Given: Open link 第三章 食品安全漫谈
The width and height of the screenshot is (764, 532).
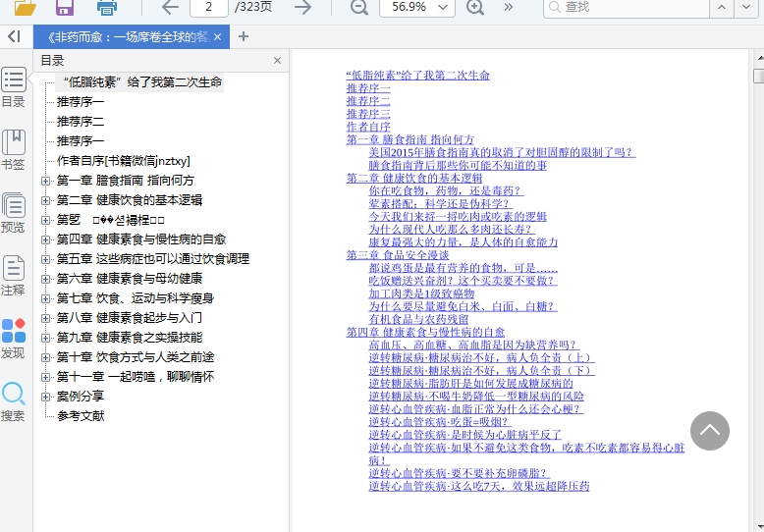Looking at the screenshot, I should point(397,255).
